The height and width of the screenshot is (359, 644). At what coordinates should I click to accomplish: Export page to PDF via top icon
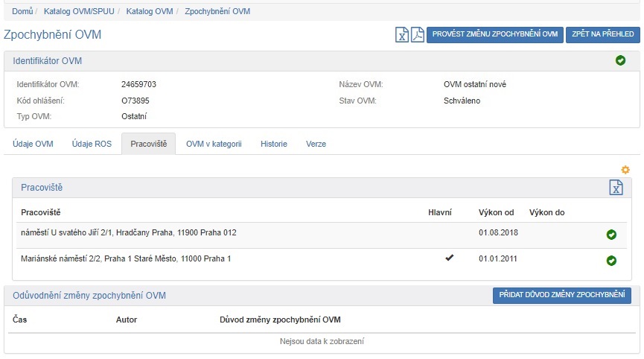point(417,34)
